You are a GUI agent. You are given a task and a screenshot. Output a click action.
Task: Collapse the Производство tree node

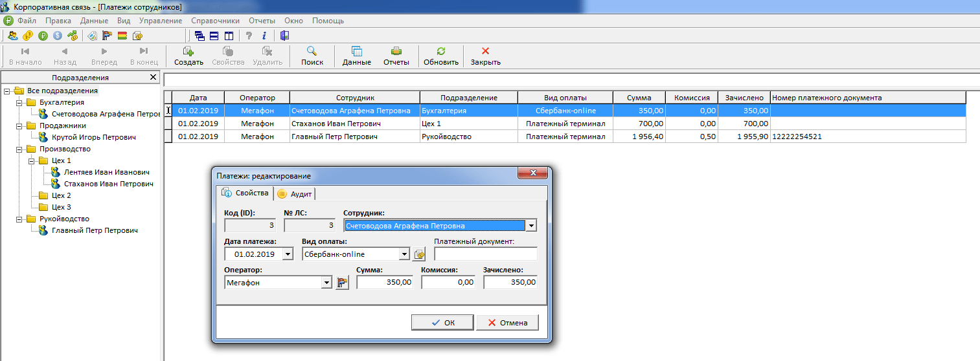click(18, 149)
